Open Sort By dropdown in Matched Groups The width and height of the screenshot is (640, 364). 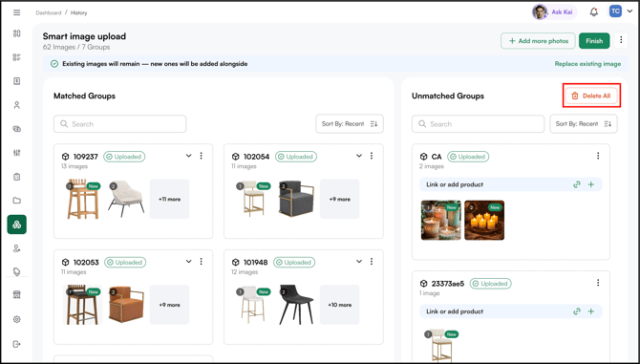tap(350, 123)
